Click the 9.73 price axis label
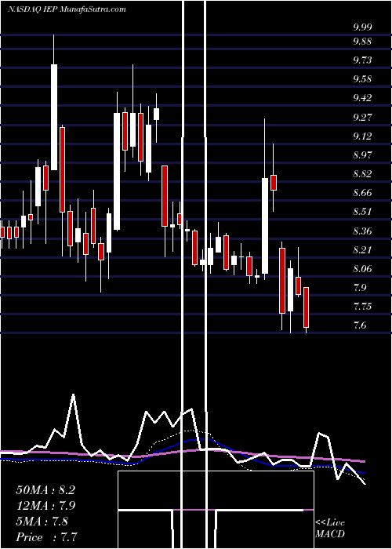 click(362, 60)
